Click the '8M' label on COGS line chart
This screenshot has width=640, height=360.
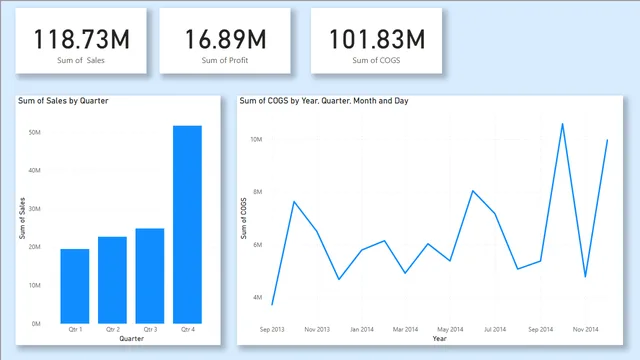click(x=258, y=192)
